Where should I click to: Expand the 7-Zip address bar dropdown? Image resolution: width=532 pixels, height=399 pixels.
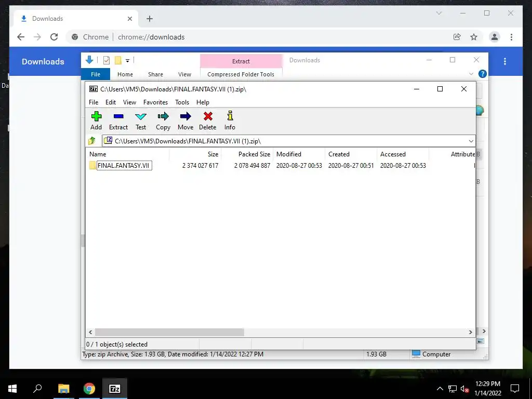471,141
